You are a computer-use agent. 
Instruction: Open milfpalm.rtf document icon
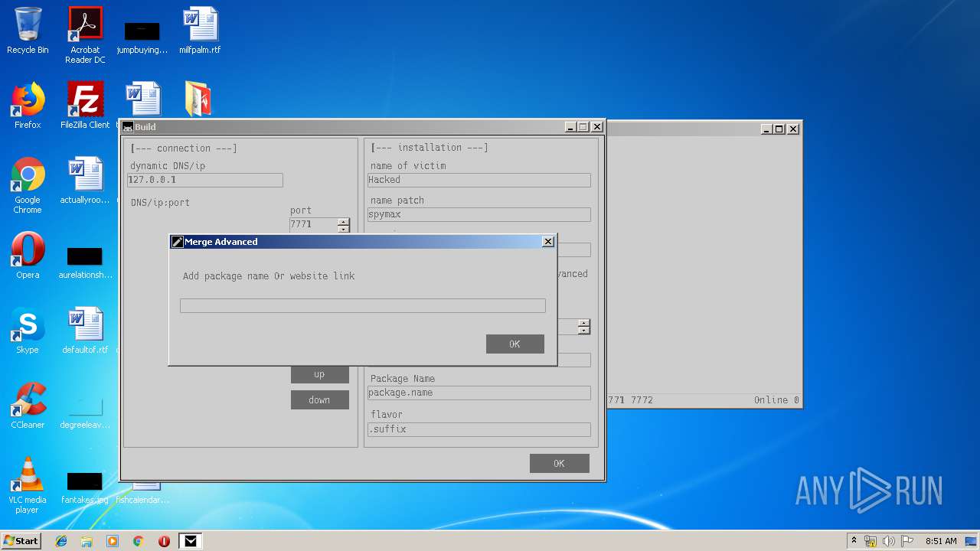point(200,31)
